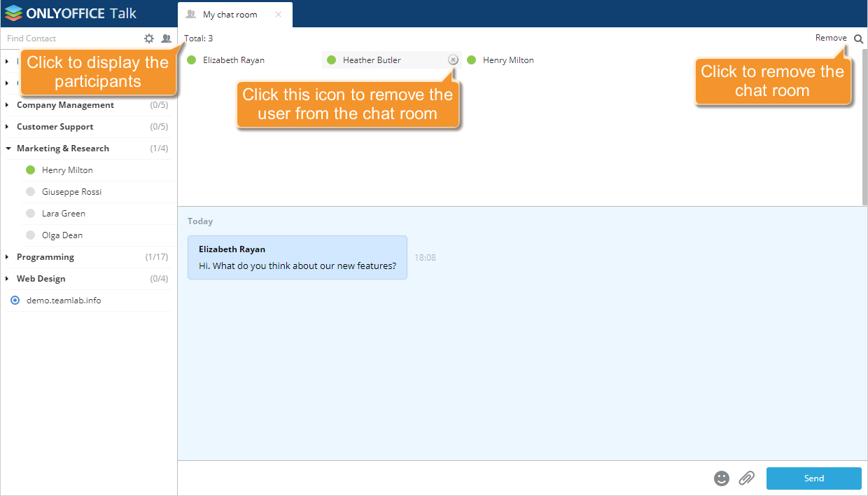Open the contact list settings gear
Screen dimensions: 868x496
pos(149,39)
